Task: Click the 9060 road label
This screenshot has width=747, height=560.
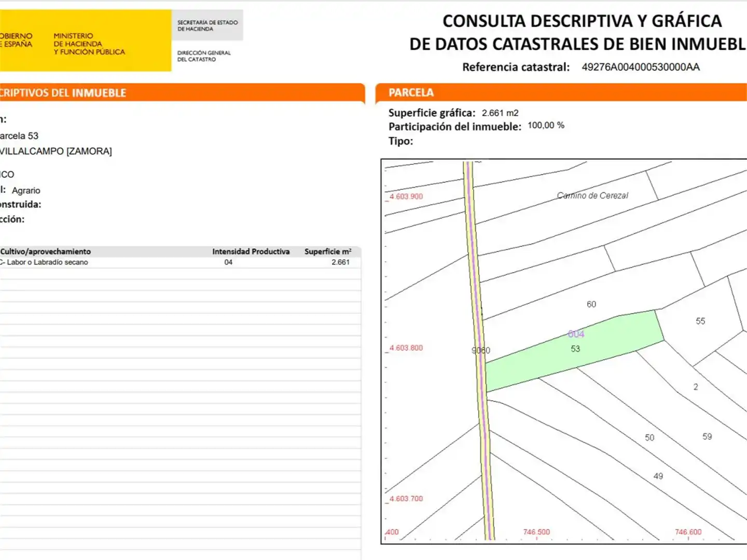Action: click(481, 351)
